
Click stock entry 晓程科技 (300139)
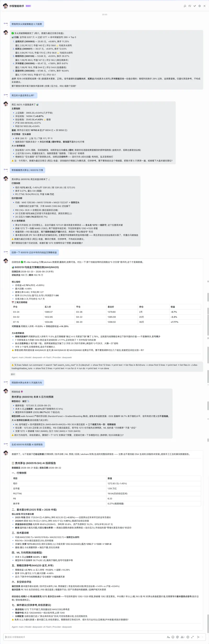25,56
